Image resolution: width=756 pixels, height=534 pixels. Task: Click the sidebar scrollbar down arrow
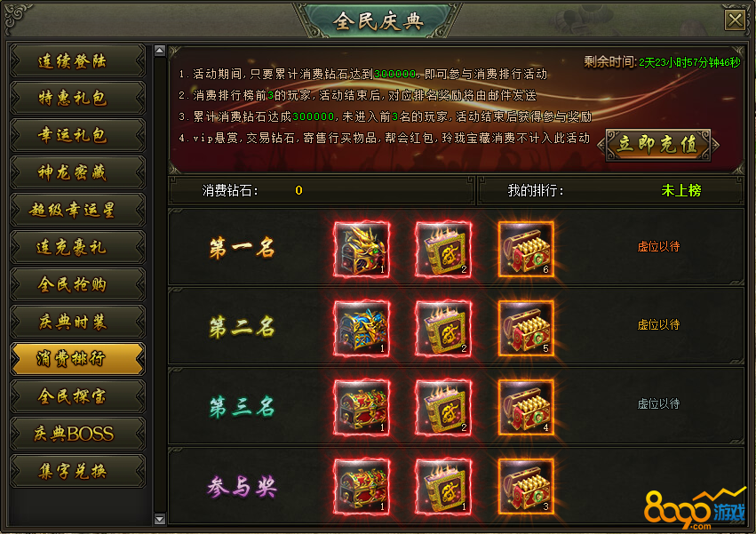pyautogui.click(x=160, y=519)
